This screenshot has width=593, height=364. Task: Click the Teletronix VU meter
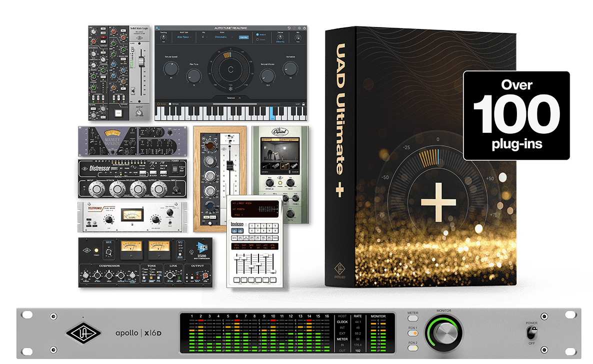pos(132,215)
